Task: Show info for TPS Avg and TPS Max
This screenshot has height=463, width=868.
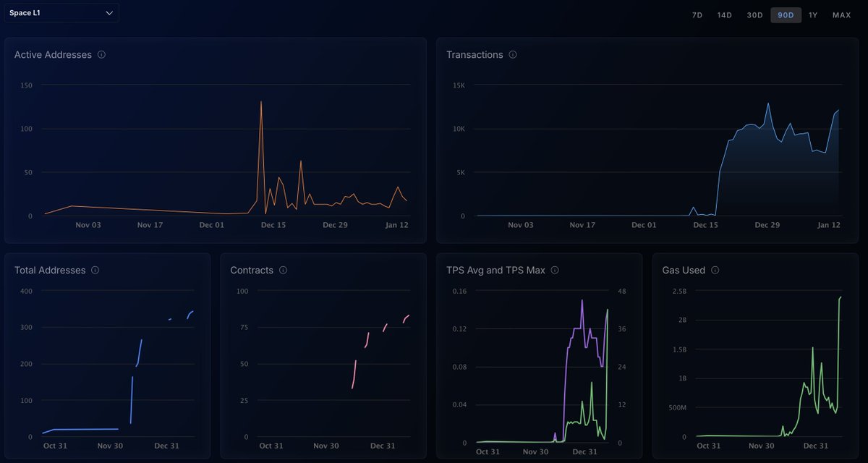Action: [x=555, y=271]
